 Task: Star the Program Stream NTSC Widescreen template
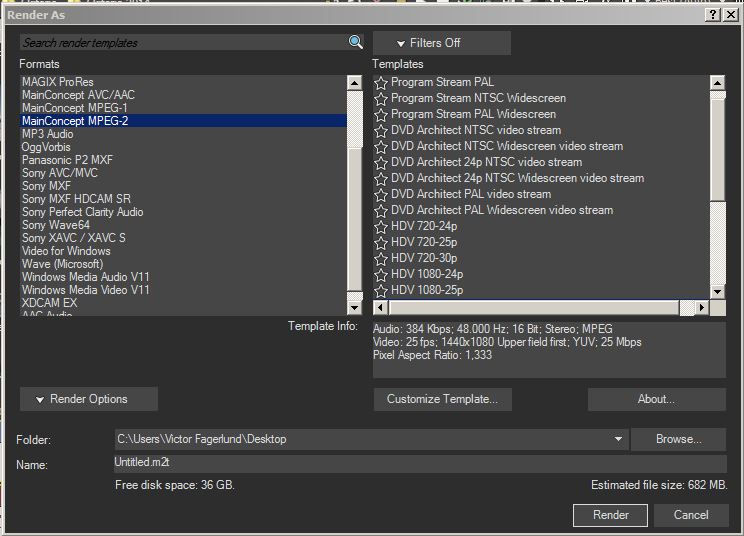click(x=381, y=99)
